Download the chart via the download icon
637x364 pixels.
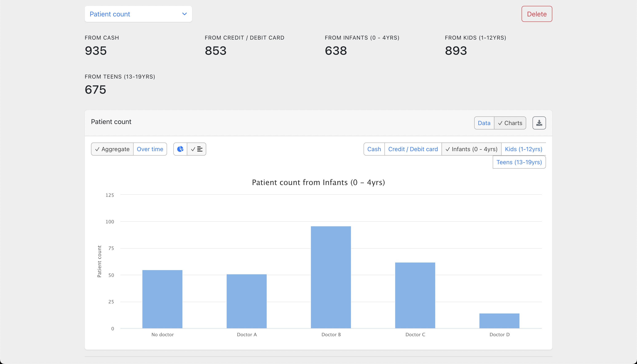(539, 123)
